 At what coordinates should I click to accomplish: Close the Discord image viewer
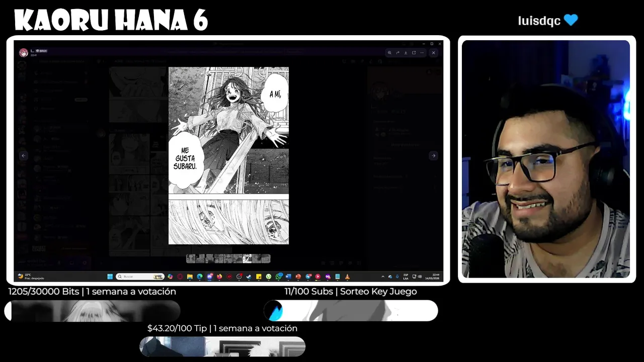point(434,53)
